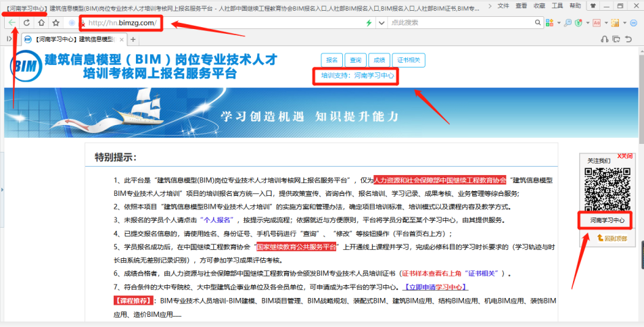Open the 工具 menu
Viewport: 644px width, 327px height.
[557, 5]
